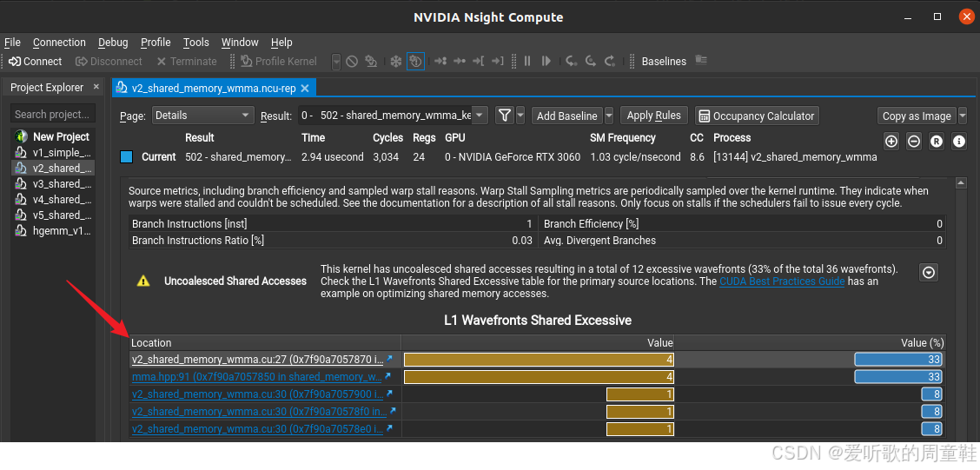Open the File menu
Viewport: 980px width, 470px height.
[x=12, y=43]
